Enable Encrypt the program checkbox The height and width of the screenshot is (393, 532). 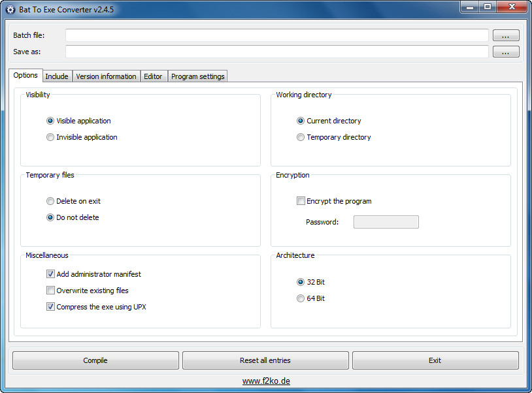tap(301, 201)
